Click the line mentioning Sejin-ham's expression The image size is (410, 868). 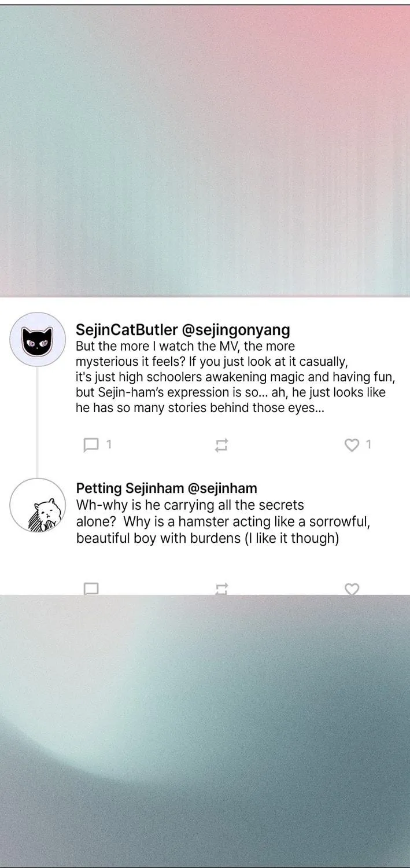coord(231,392)
